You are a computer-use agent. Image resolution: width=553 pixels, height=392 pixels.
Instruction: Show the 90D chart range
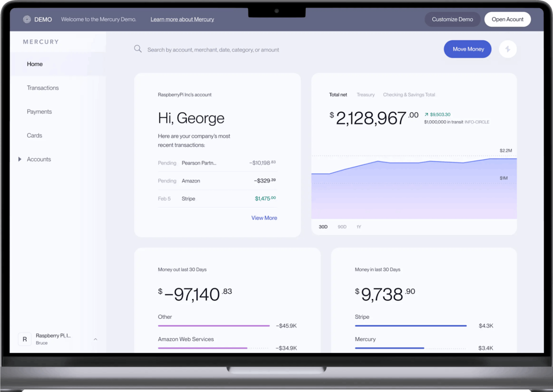coord(342,227)
